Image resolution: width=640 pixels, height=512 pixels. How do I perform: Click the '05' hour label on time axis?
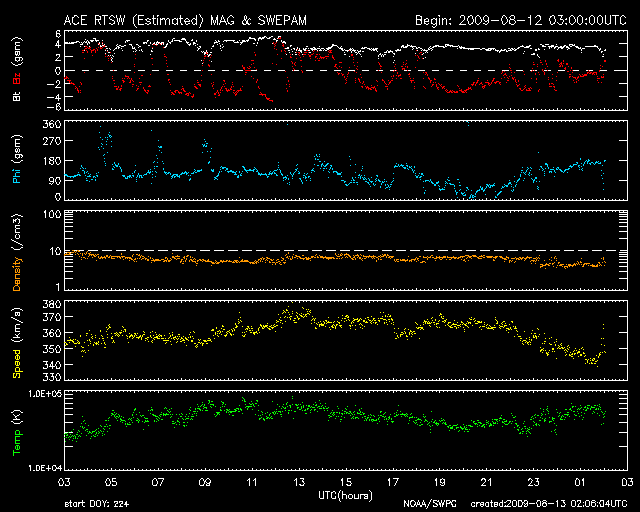pyautogui.click(x=111, y=482)
